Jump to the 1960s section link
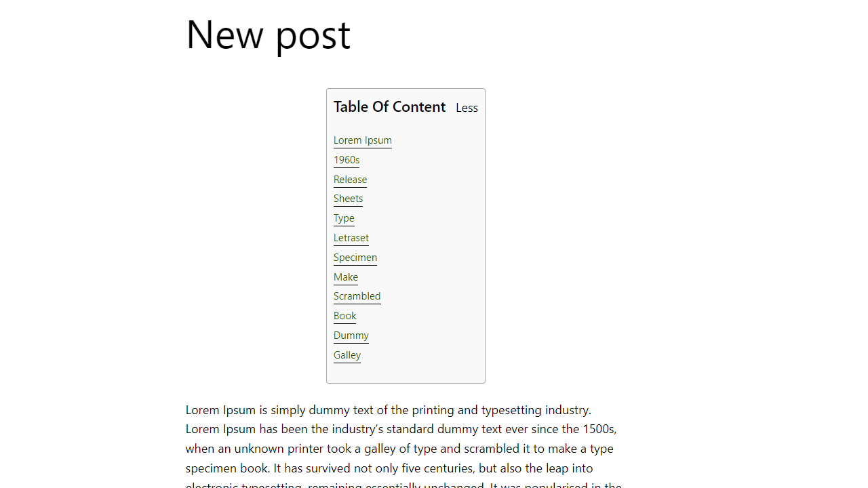 (346, 160)
